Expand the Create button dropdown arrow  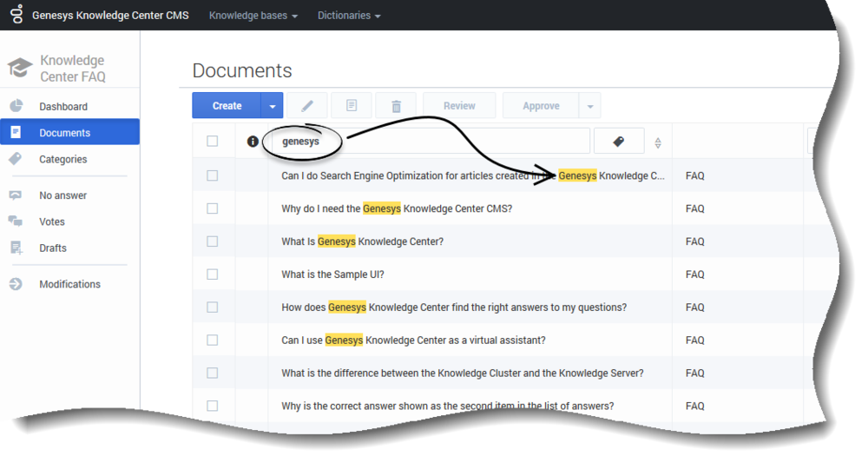pos(272,105)
